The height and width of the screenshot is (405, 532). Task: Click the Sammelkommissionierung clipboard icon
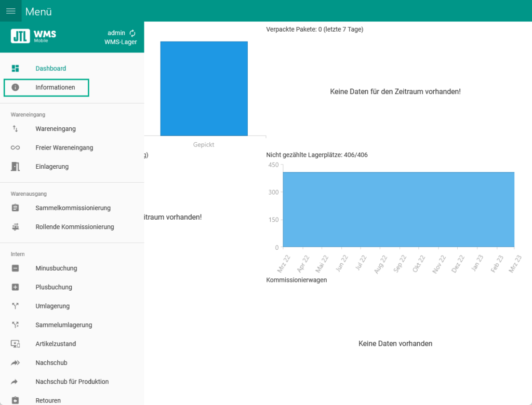15,208
